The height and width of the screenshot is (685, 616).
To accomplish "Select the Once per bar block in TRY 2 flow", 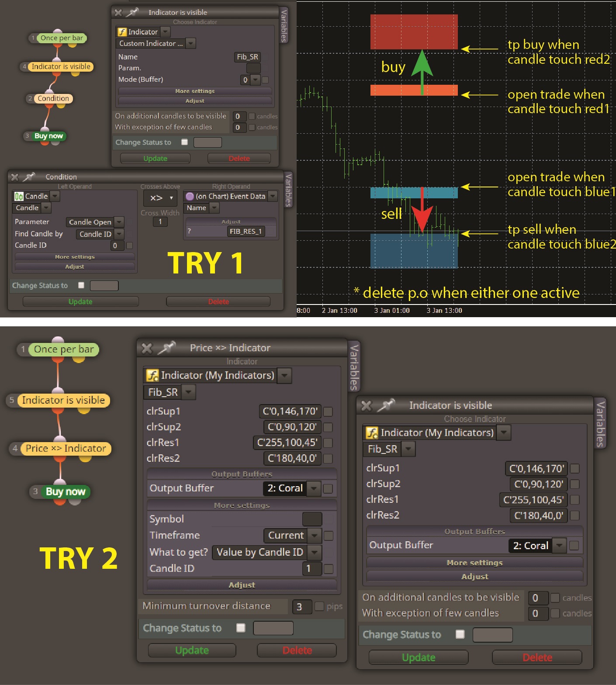I will (64, 349).
